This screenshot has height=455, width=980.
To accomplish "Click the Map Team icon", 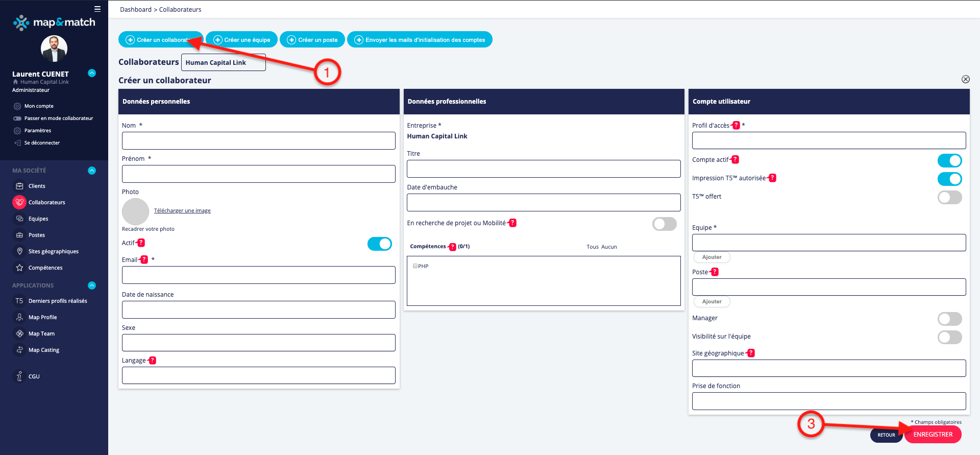I will pos(19,333).
